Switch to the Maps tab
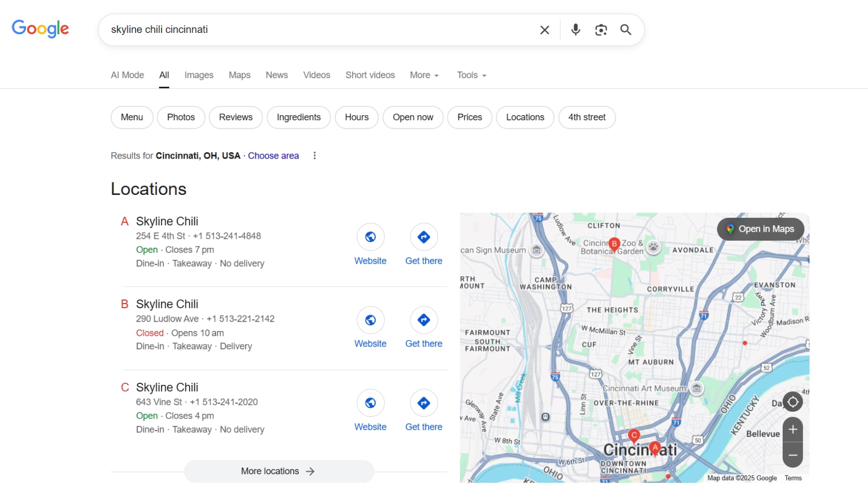 [x=239, y=75]
